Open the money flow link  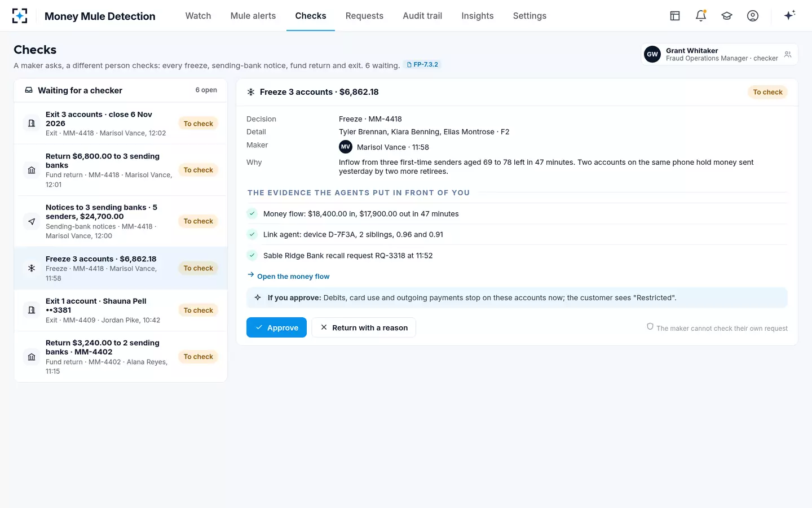[x=288, y=276]
